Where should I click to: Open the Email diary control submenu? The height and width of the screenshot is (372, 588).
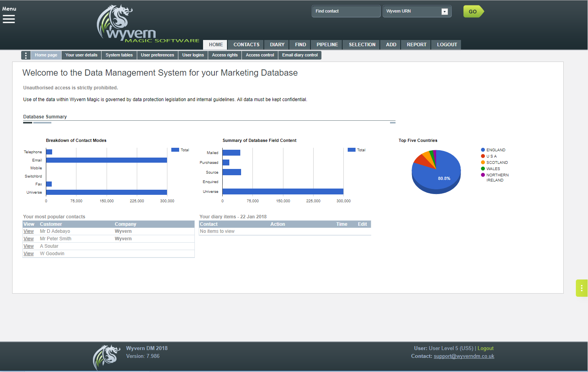(x=300, y=55)
